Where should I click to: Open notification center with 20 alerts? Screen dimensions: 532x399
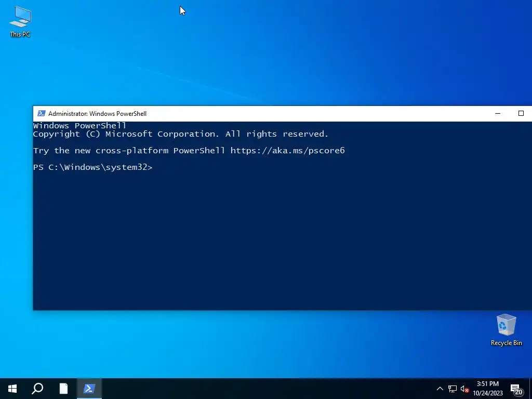(517, 389)
